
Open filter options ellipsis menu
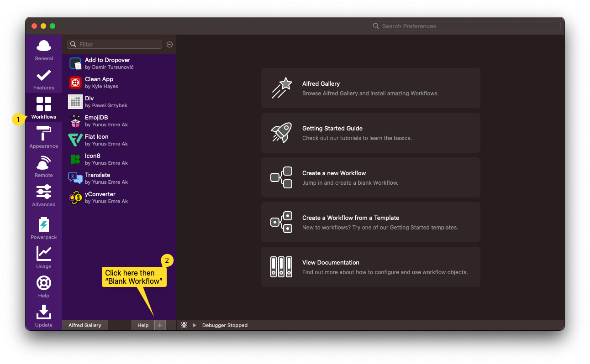[x=170, y=44]
